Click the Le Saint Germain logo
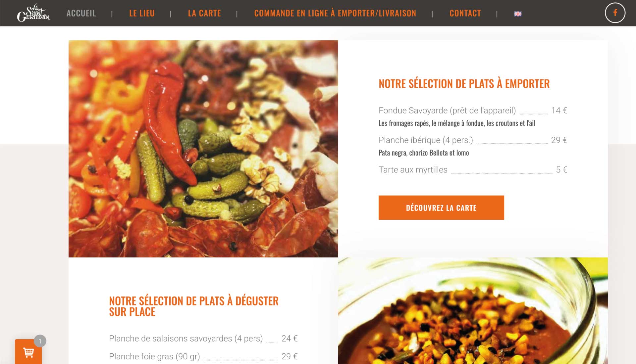 point(33,13)
